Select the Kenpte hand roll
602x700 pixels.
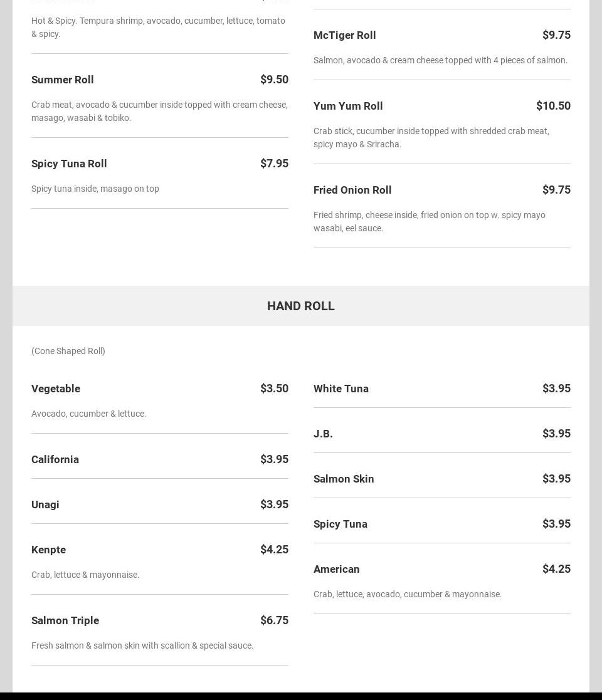48,550
